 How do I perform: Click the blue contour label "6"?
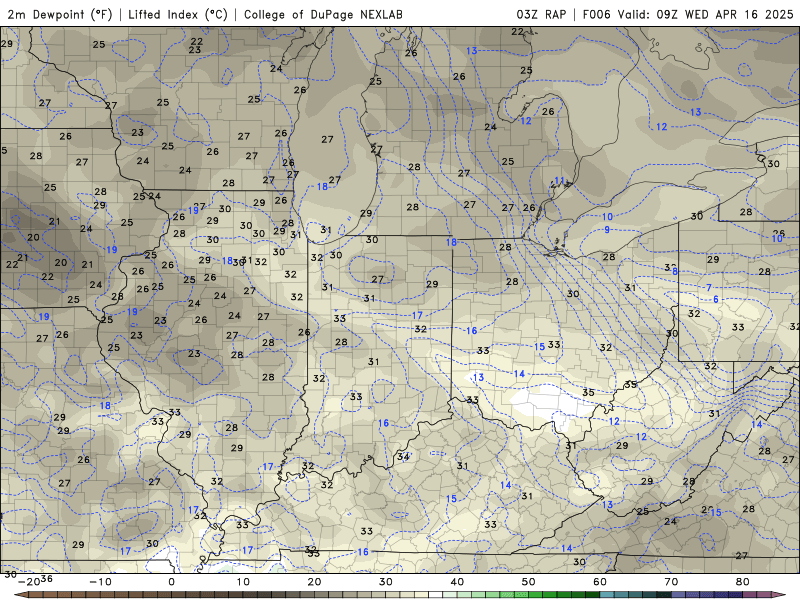click(x=716, y=299)
